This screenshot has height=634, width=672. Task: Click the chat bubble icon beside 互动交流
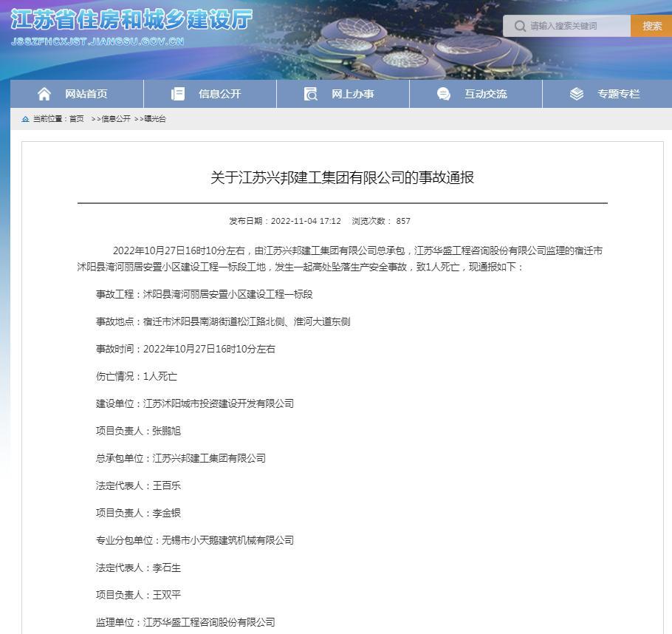coord(444,94)
